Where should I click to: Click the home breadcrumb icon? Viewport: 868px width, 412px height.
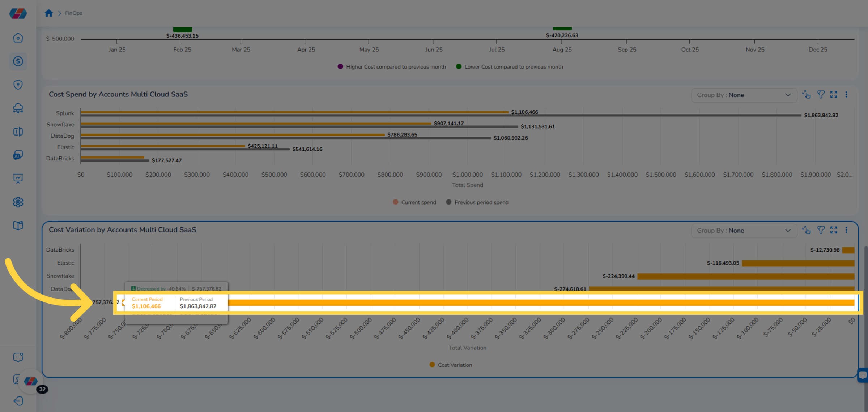49,13
